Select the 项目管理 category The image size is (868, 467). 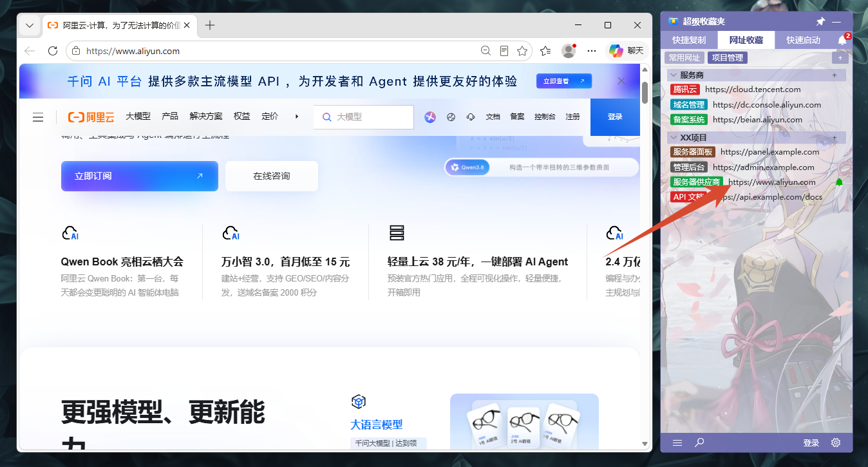pos(728,58)
